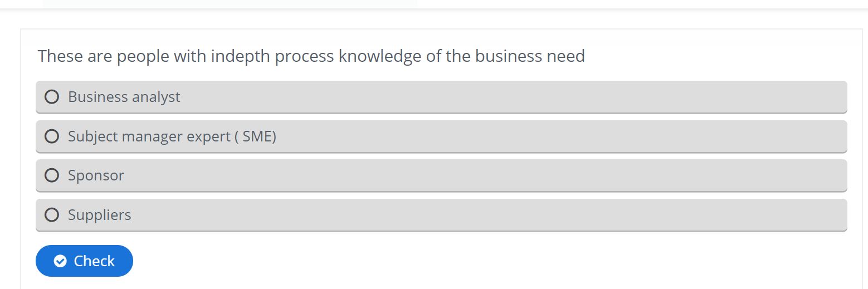Click the checkmark icon in Check button
This screenshot has height=289, width=868.
pyautogui.click(x=60, y=261)
